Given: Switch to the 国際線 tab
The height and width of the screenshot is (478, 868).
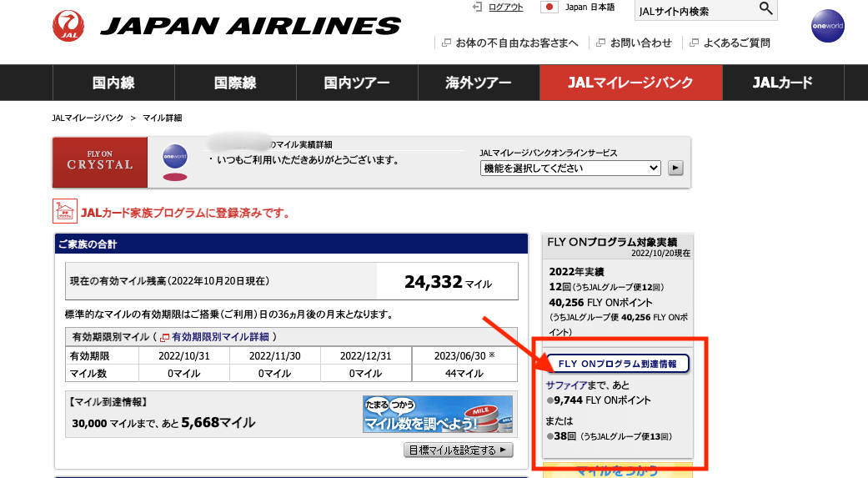Looking at the screenshot, I should 235,83.
